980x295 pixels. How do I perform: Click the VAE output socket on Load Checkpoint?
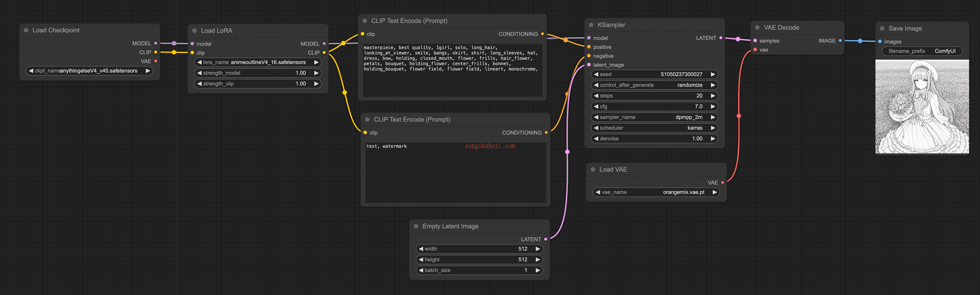[156, 61]
